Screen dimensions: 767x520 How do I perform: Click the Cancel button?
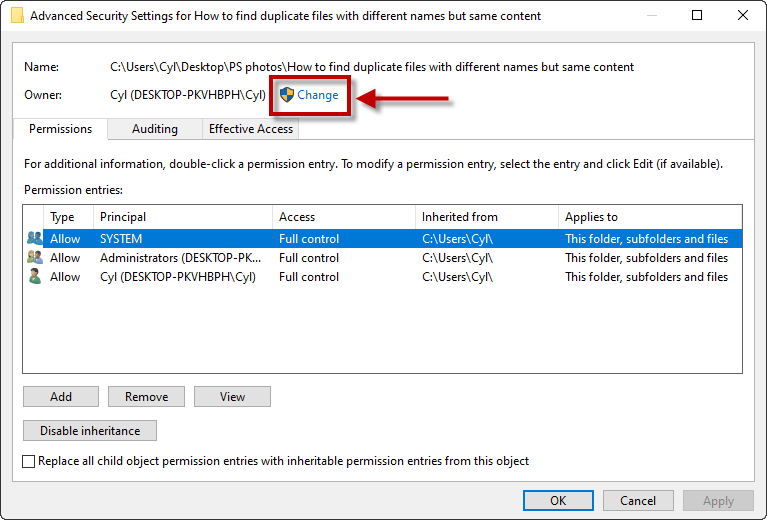click(638, 500)
